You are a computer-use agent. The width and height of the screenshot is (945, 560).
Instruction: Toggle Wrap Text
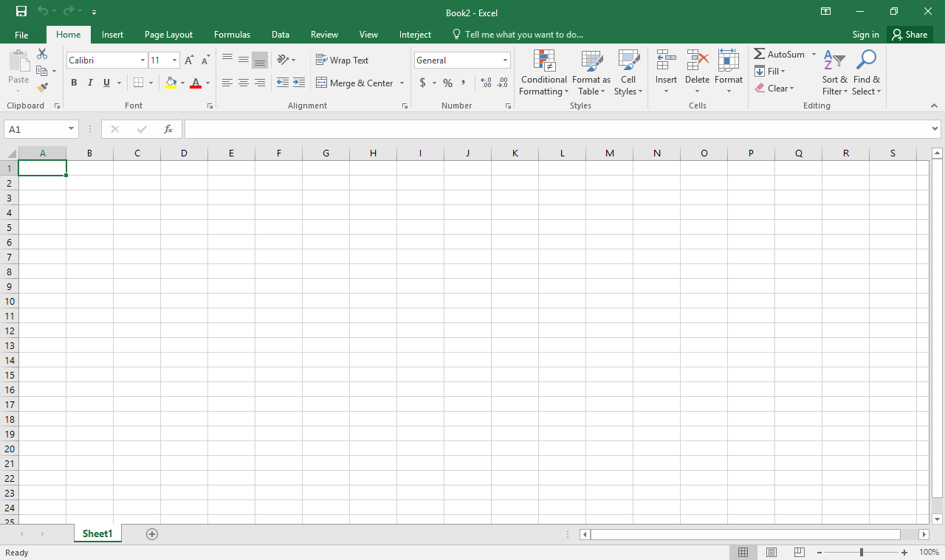[x=342, y=60]
